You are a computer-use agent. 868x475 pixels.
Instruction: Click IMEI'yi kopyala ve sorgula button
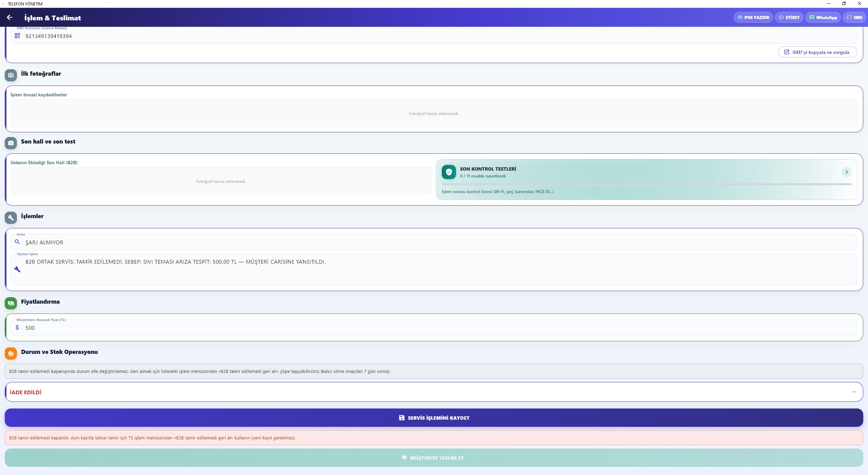[817, 52]
